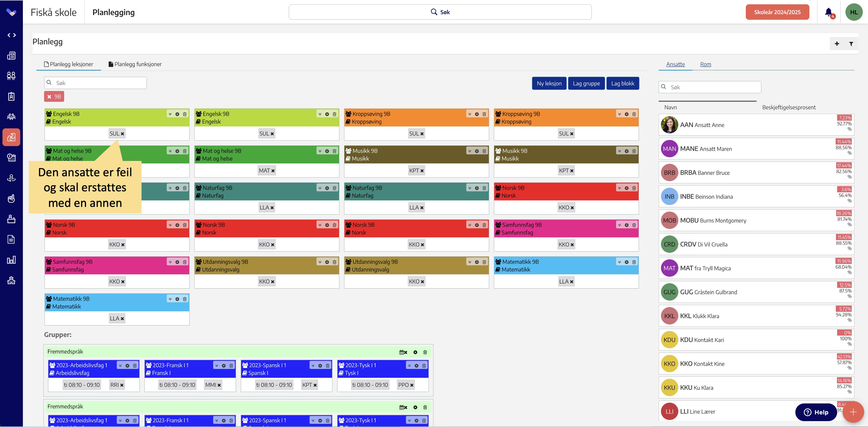Select the Rom tab
868x427 pixels.
(705, 64)
